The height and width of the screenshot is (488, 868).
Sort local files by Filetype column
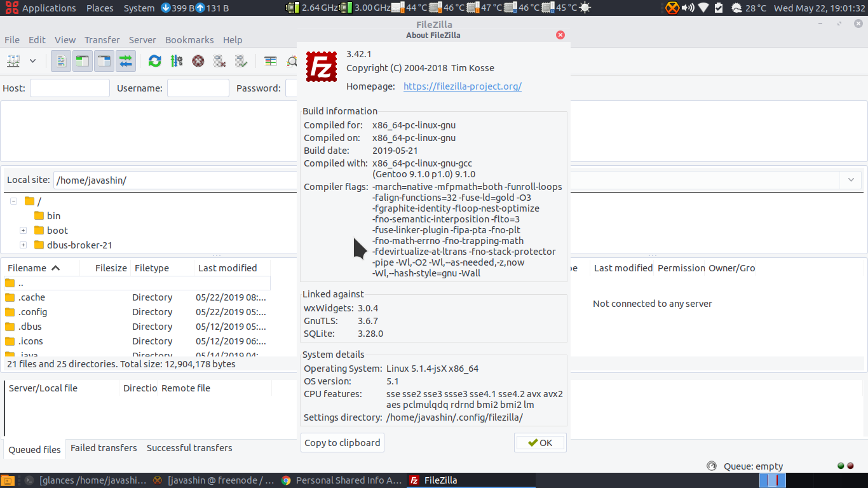point(162,268)
